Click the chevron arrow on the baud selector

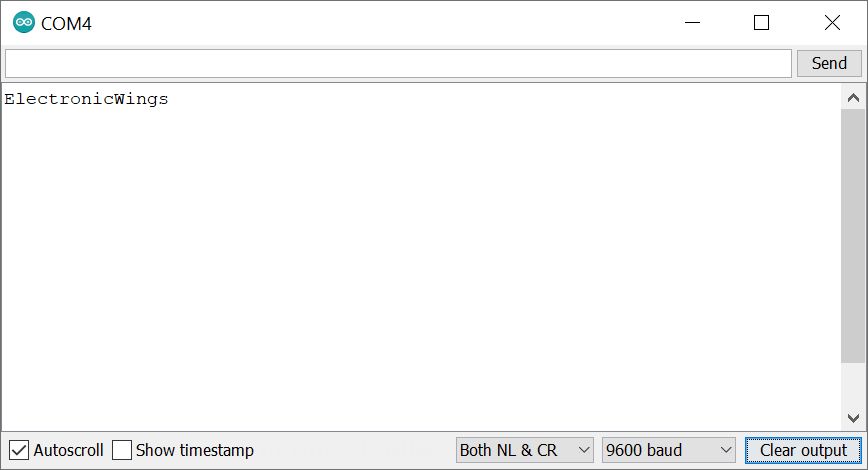[726, 450]
